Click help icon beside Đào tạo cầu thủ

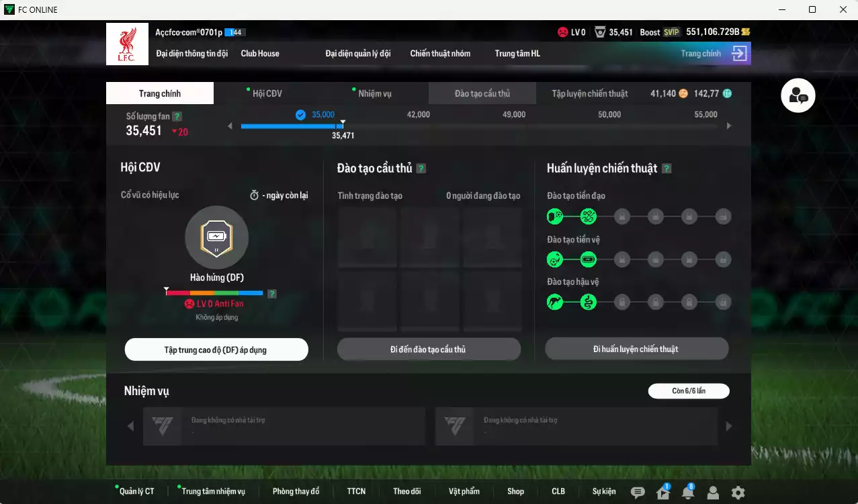click(421, 169)
